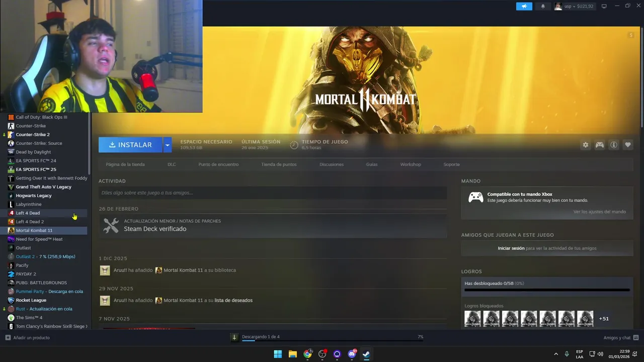Click Iniciar sesión link for friends activity

(511, 248)
